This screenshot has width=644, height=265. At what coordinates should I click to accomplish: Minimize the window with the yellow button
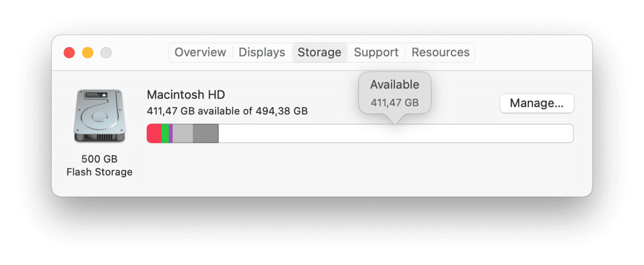coord(87,52)
